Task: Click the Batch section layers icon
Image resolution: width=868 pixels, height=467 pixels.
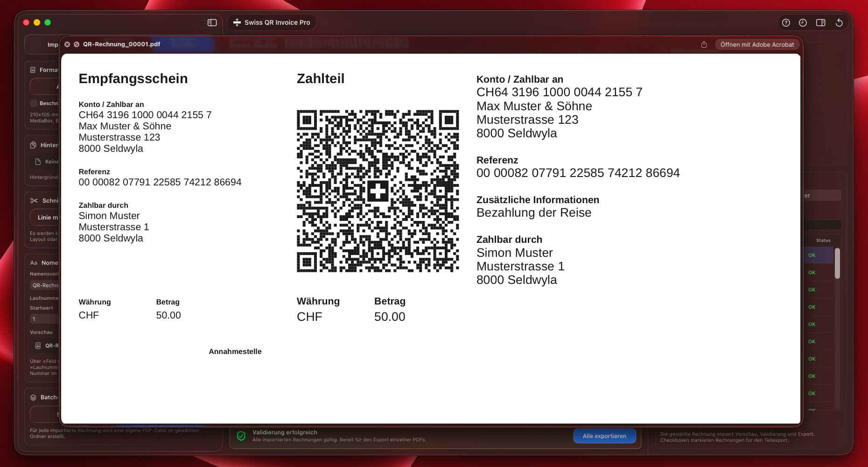Action: [33, 397]
